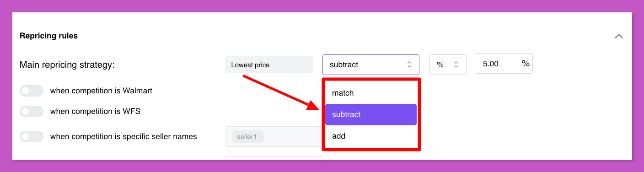Enable the specific seller names toggle

click(x=32, y=136)
